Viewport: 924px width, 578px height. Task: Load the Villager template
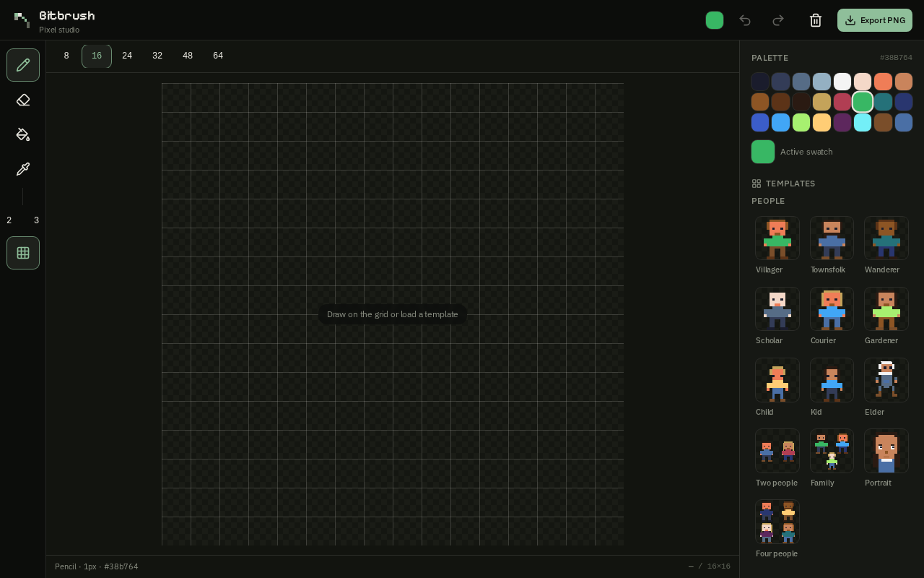point(777,238)
